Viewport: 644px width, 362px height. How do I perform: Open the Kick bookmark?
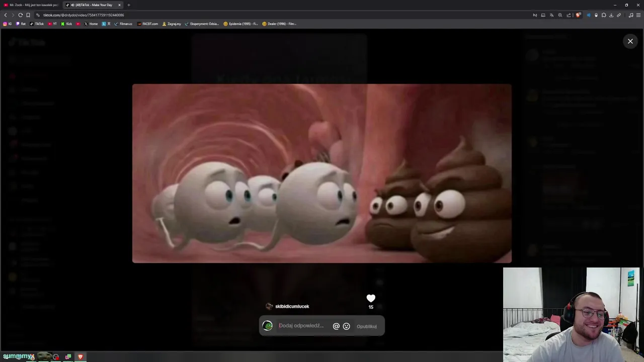66,24
